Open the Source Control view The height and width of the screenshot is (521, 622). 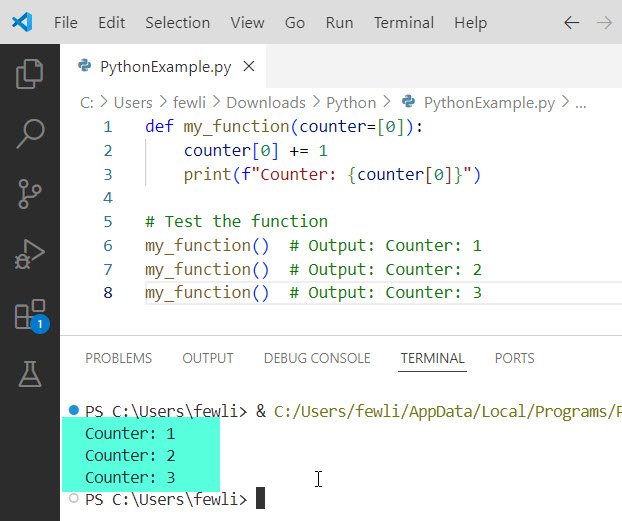coord(30,194)
